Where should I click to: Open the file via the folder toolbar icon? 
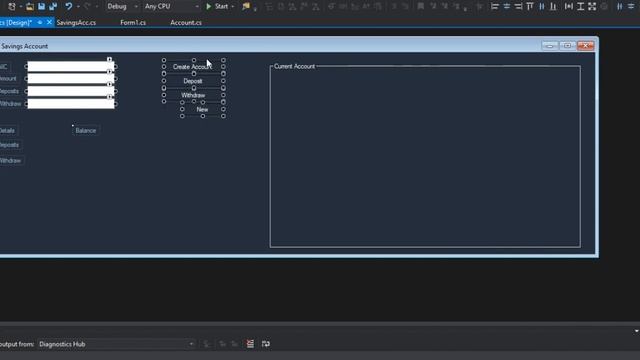(x=30, y=7)
